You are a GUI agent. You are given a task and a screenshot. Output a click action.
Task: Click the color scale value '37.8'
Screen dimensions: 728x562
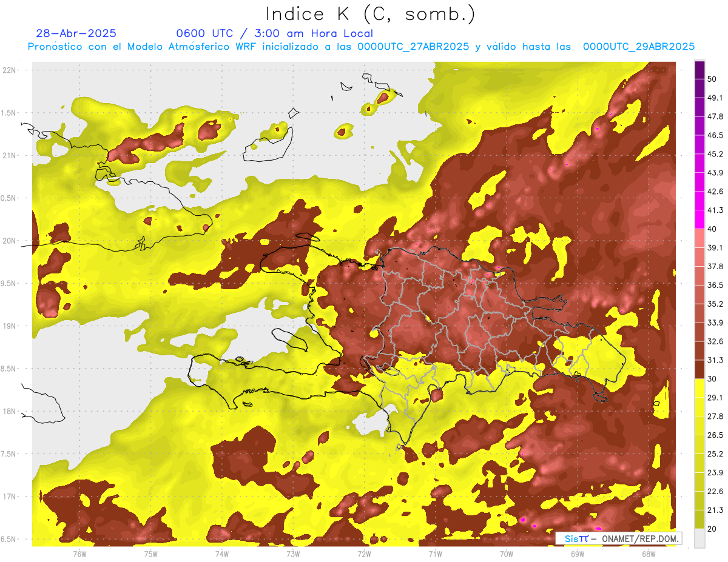pos(715,266)
